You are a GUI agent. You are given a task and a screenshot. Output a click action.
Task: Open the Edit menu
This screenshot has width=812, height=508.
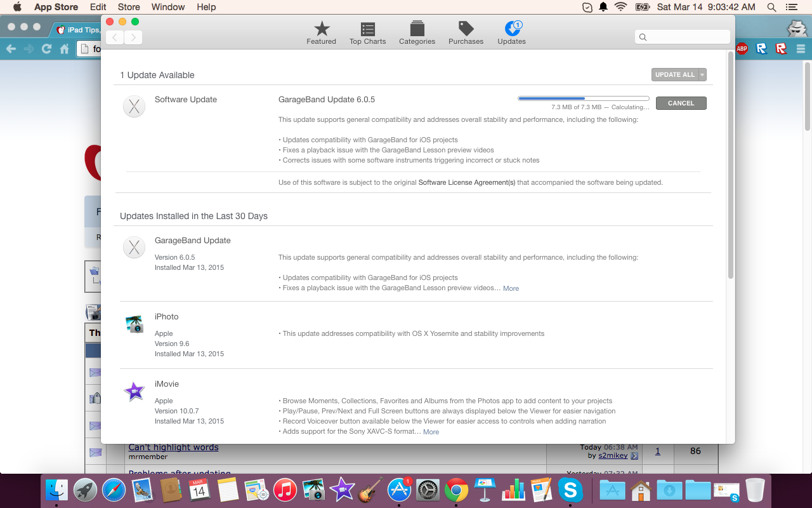(x=98, y=7)
